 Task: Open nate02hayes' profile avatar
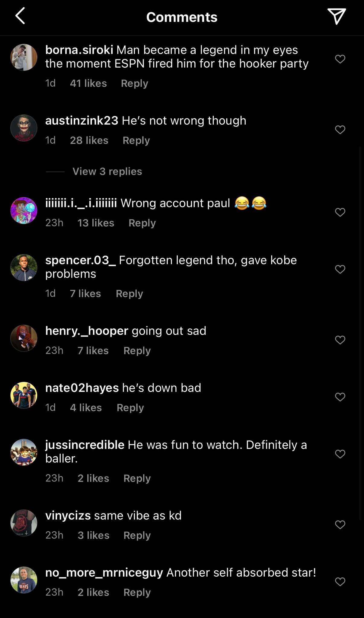(24, 395)
